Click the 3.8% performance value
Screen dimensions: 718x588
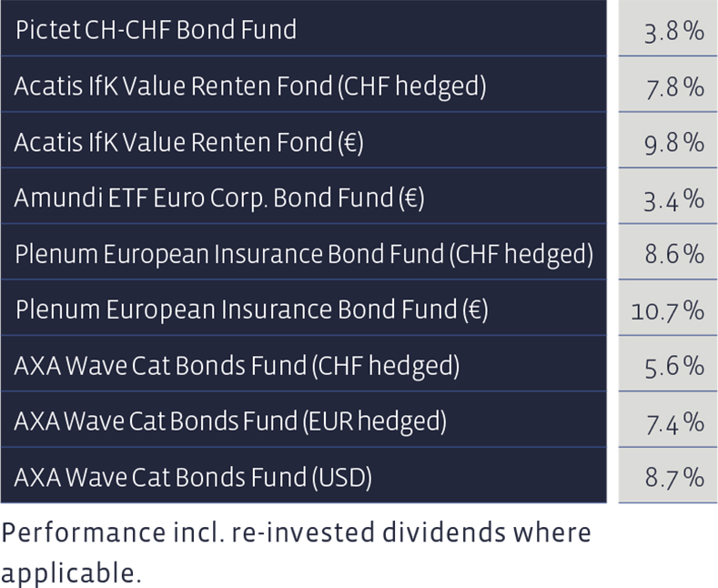click(x=674, y=32)
